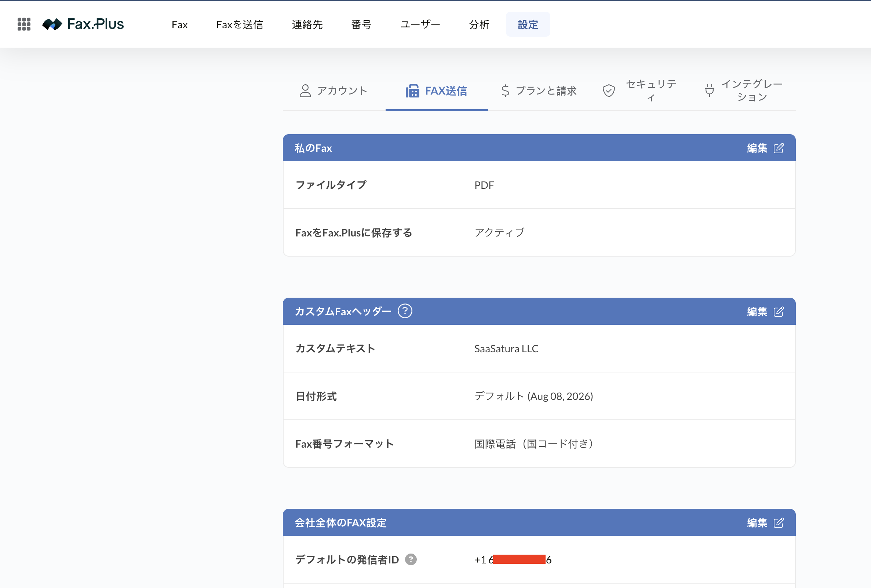The width and height of the screenshot is (871, 588).
Task: Open 連絡先 contacts page
Action: (307, 25)
